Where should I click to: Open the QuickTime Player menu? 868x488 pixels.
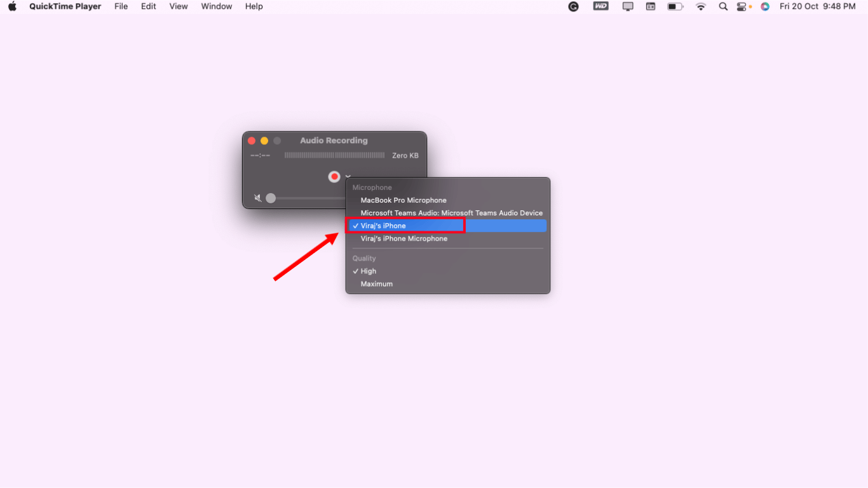[x=65, y=6]
